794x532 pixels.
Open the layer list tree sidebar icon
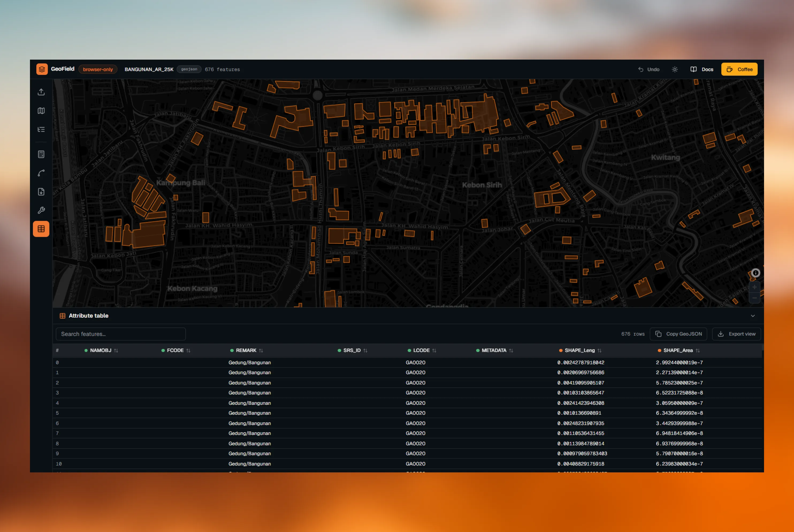41,129
